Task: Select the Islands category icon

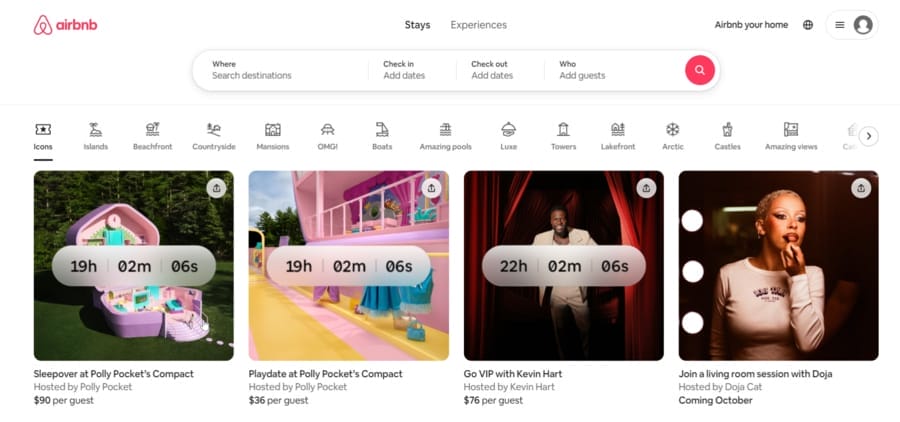Action: point(95,129)
